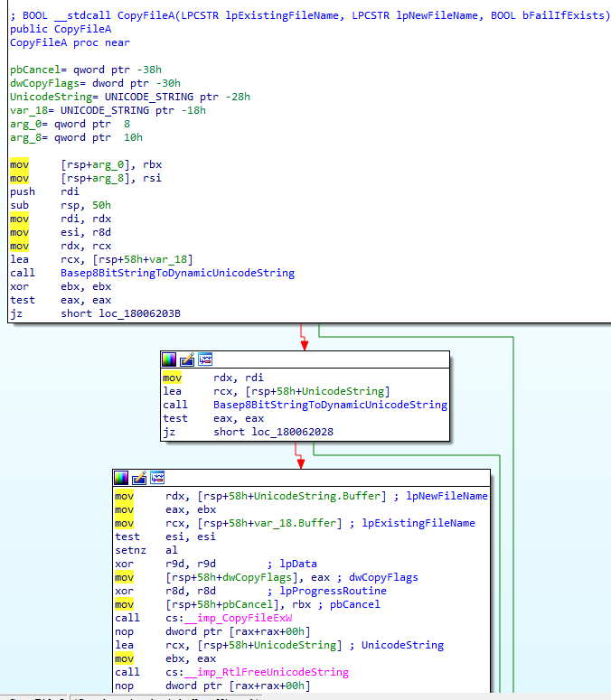The width and height of the screenshot is (611, 700).
Task: Click the 'mov eax, ebx' instruction
Action: [x=165, y=509]
